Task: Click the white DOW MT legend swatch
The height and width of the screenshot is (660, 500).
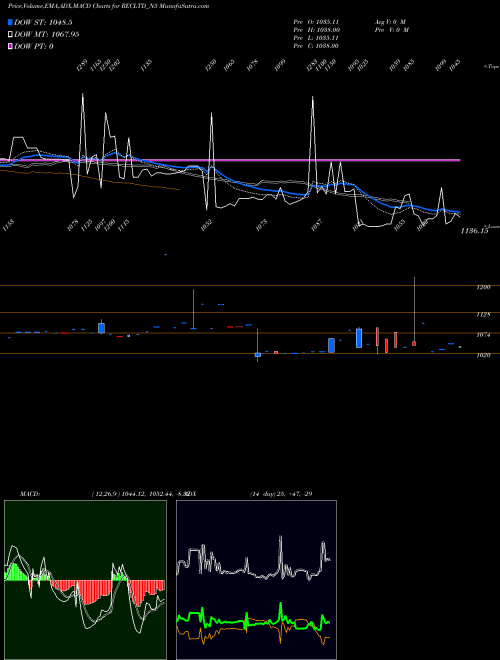Action: tap(10, 34)
